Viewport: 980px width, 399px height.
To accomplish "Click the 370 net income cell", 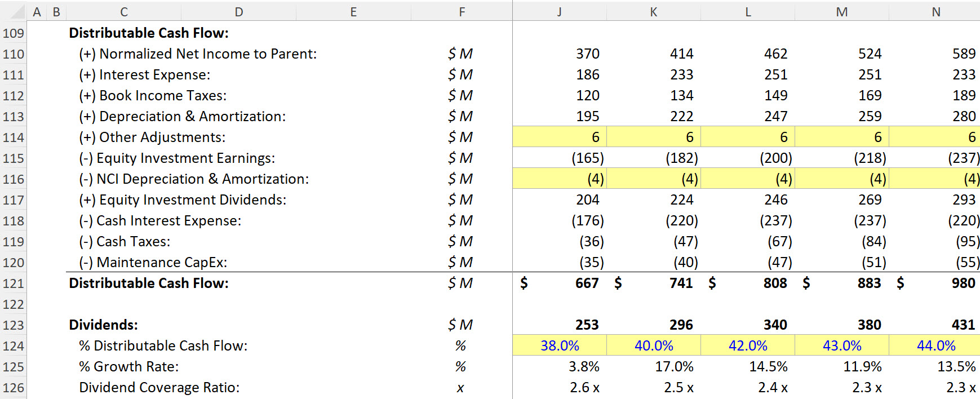I will pos(560,54).
